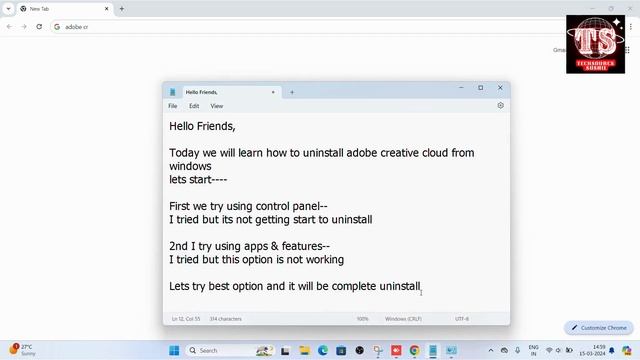This screenshot has height=360, width=640.
Task: Show hidden system tray icons
Action: (x=491, y=350)
